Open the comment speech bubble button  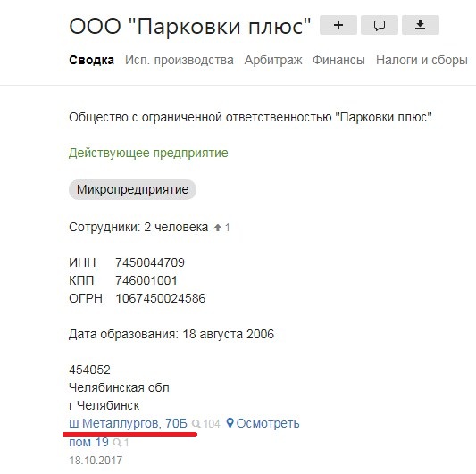380,25
